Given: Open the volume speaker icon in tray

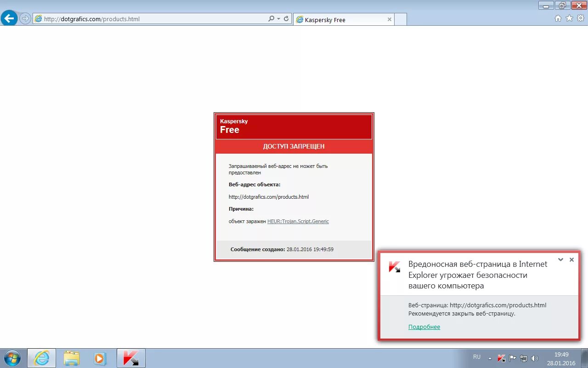Looking at the screenshot, I should click(535, 358).
